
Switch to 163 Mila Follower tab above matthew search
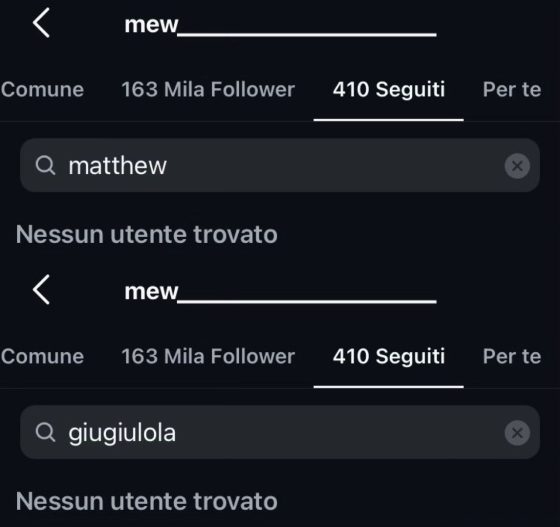click(x=208, y=89)
